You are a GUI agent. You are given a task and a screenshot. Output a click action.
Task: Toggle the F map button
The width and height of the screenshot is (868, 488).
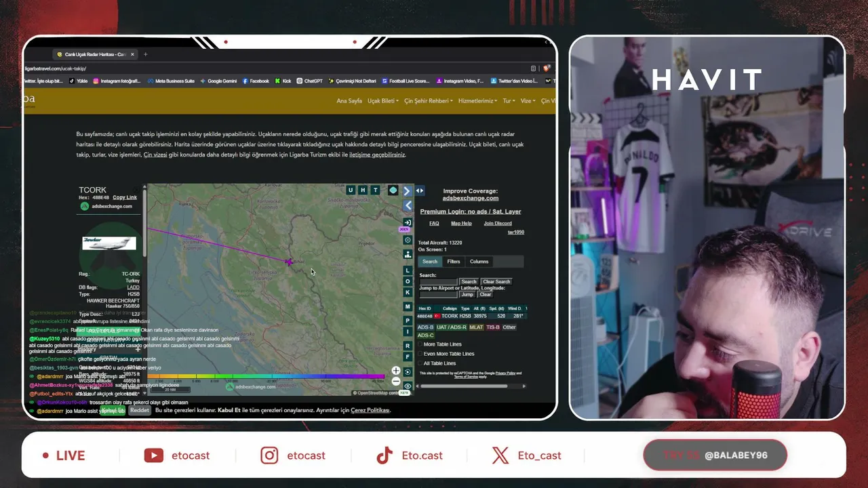[x=408, y=357]
